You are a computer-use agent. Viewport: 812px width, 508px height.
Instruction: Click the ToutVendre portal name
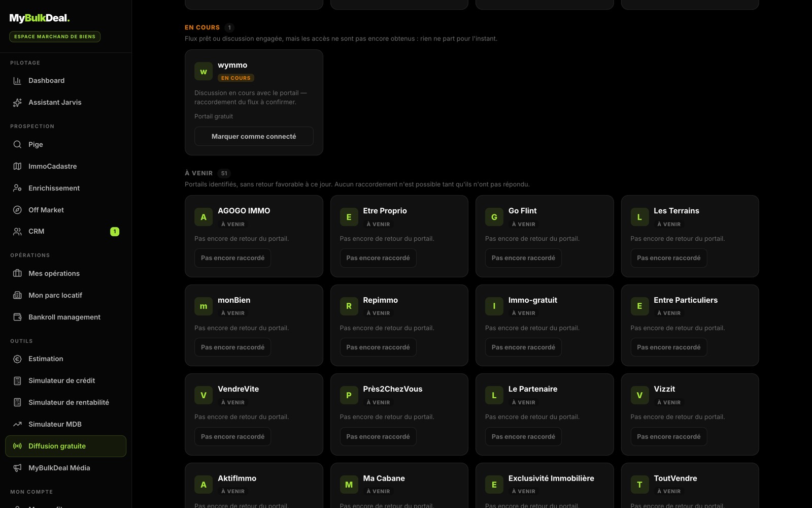pyautogui.click(x=675, y=479)
